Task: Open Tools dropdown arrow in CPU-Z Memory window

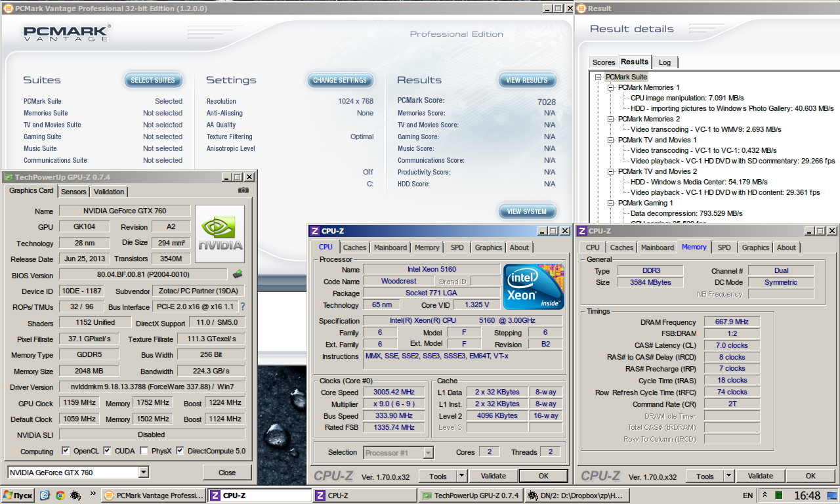Action: (x=729, y=476)
